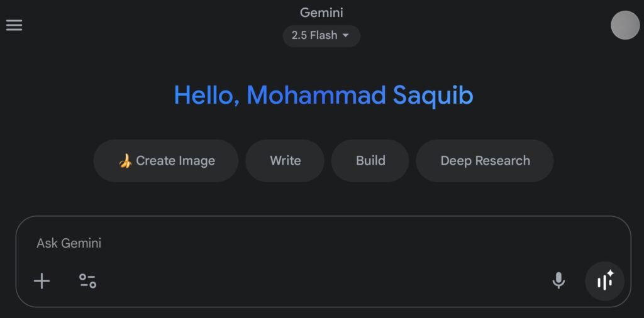
Task: Select the Create Image suggestion chip
Action: click(166, 161)
